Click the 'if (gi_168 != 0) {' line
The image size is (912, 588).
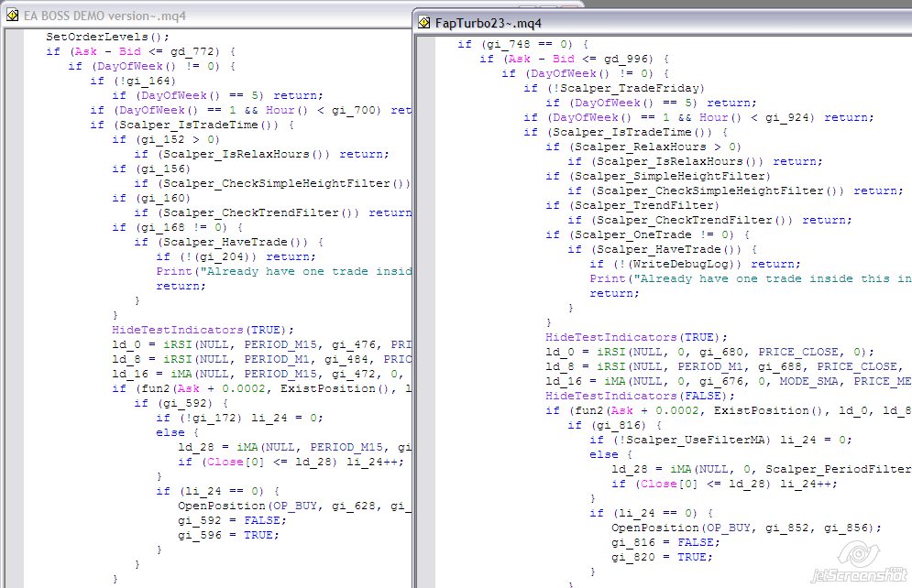(x=178, y=227)
